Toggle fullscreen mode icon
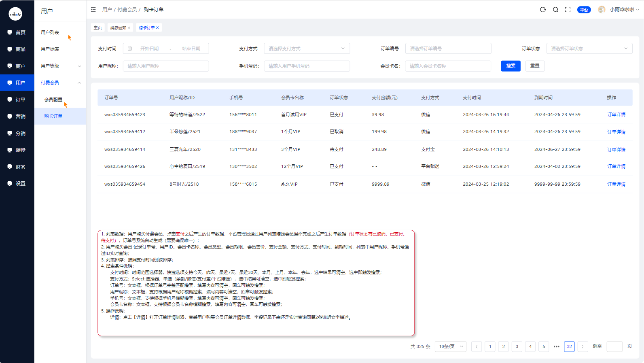 [568, 10]
